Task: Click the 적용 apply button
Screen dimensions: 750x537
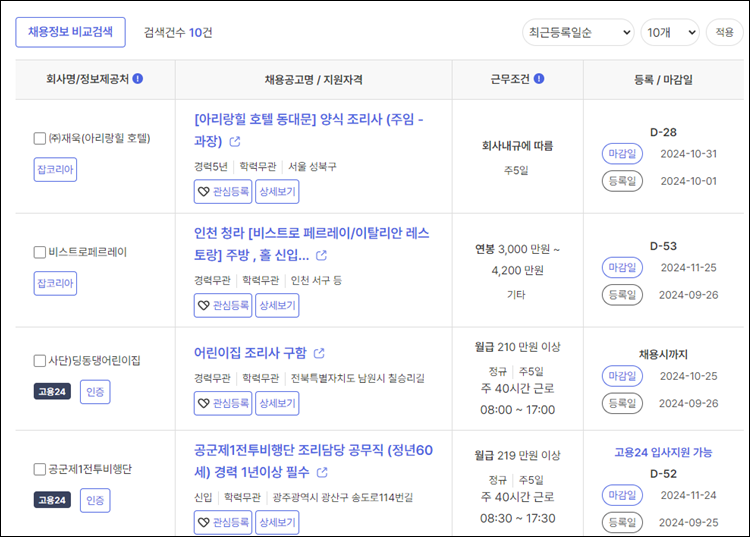Action: 724,33
